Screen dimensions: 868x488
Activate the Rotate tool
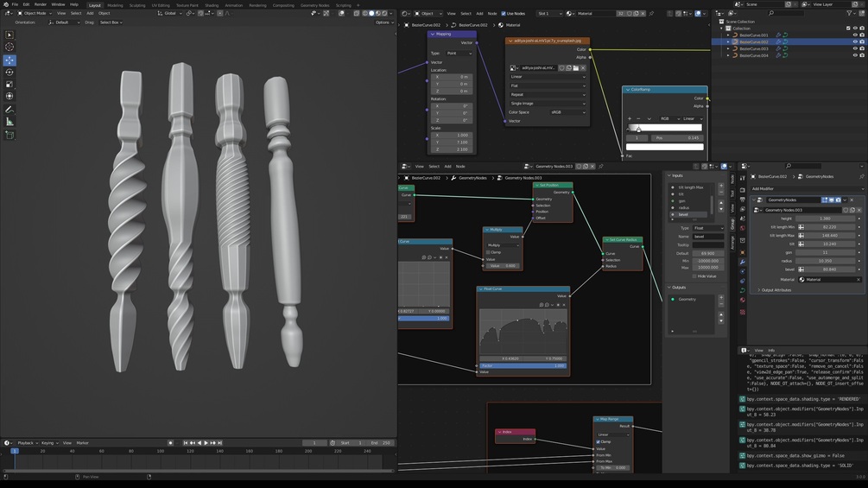(10, 72)
